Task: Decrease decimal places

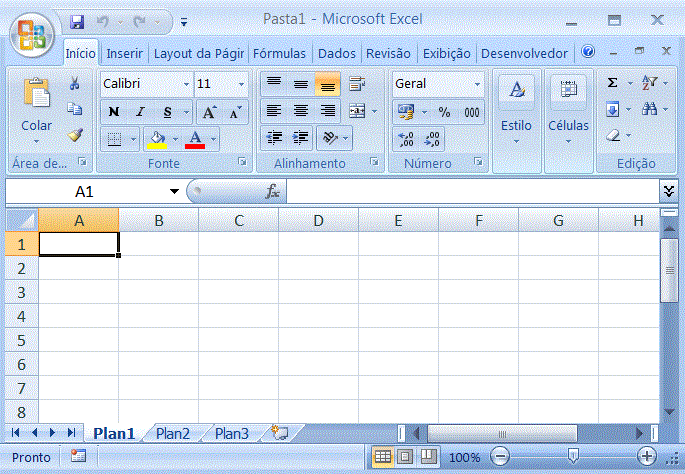Action: pos(432,139)
